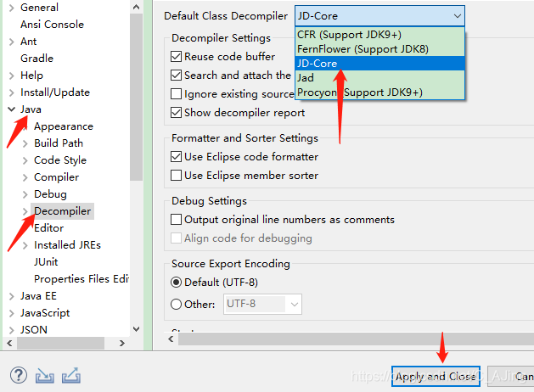Viewport: 534px width, 392px height.
Task: Select the Default (UTF-8) radio button
Action: [x=176, y=283]
